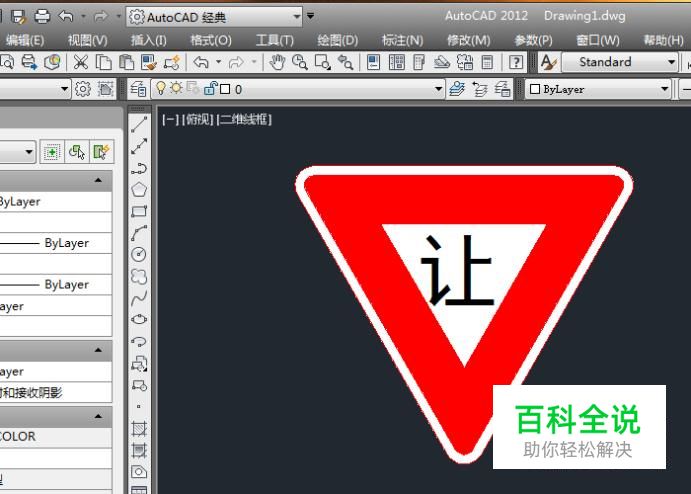Select the Insert Block tool
Viewport: 691px width, 494px height.
pyautogui.click(x=139, y=364)
